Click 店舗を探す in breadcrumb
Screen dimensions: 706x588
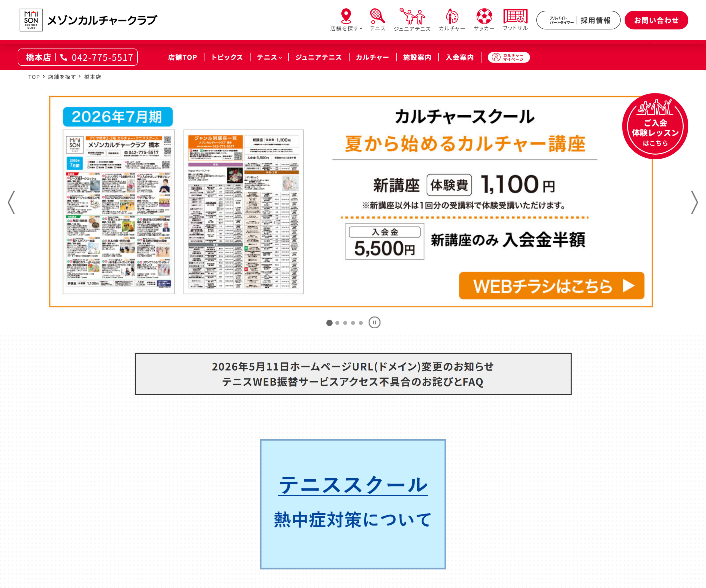[x=62, y=77]
